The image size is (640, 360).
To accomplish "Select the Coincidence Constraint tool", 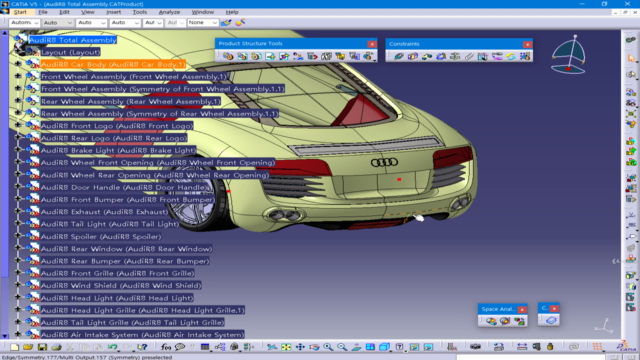I will 399,56.
